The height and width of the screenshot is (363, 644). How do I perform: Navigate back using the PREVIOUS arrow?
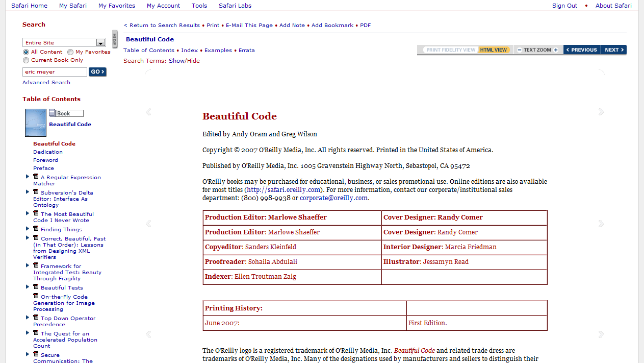pyautogui.click(x=581, y=50)
